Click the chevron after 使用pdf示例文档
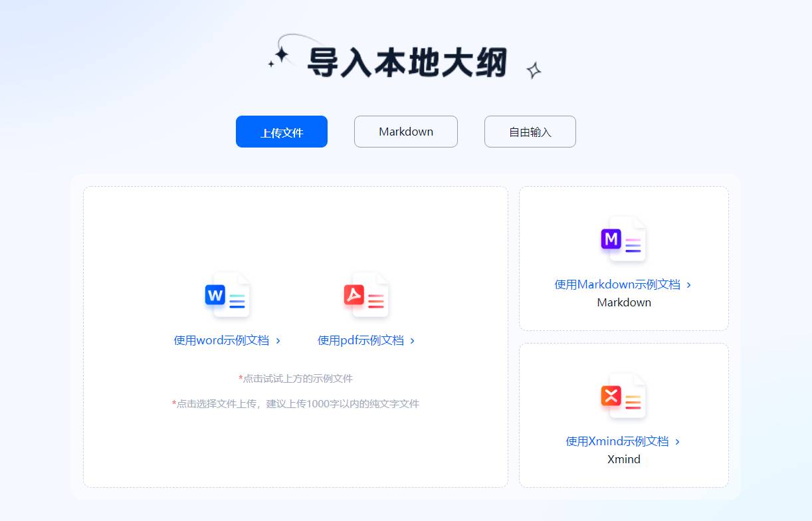Screen dimensions: 812x521 413,341
